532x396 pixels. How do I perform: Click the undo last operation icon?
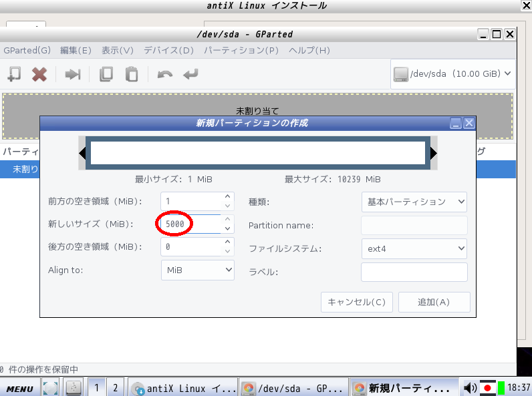click(x=165, y=74)
